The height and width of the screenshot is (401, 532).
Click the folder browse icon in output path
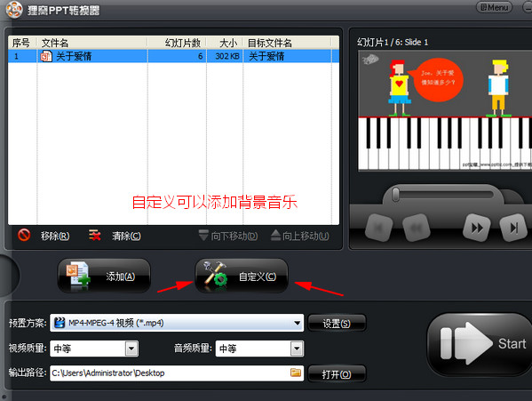click(296, 373)
